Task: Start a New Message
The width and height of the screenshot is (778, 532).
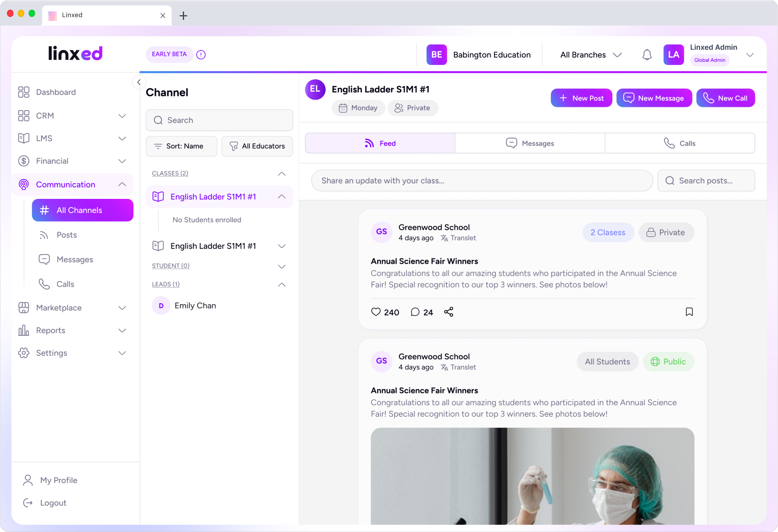Action: point(654,98)
